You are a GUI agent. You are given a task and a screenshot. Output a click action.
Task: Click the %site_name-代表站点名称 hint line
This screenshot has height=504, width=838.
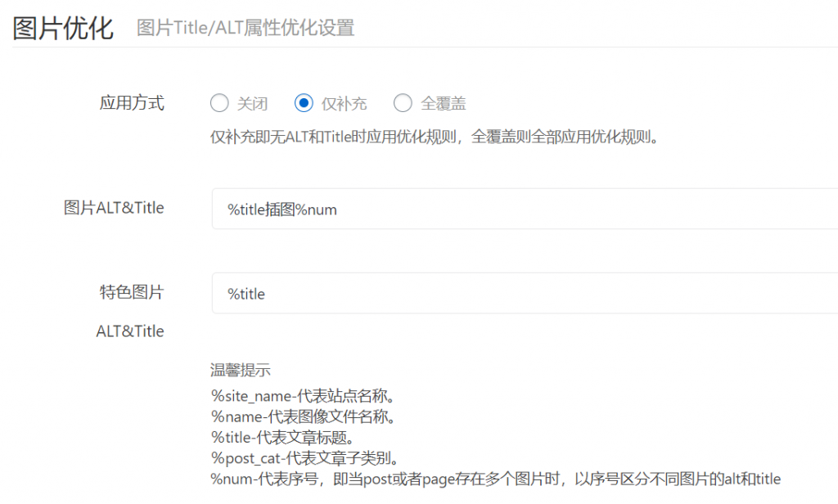(x=303, y=396)
